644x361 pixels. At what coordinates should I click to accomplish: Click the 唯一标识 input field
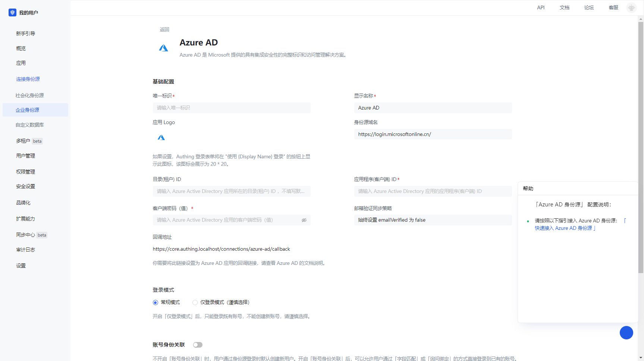[231, 108]
